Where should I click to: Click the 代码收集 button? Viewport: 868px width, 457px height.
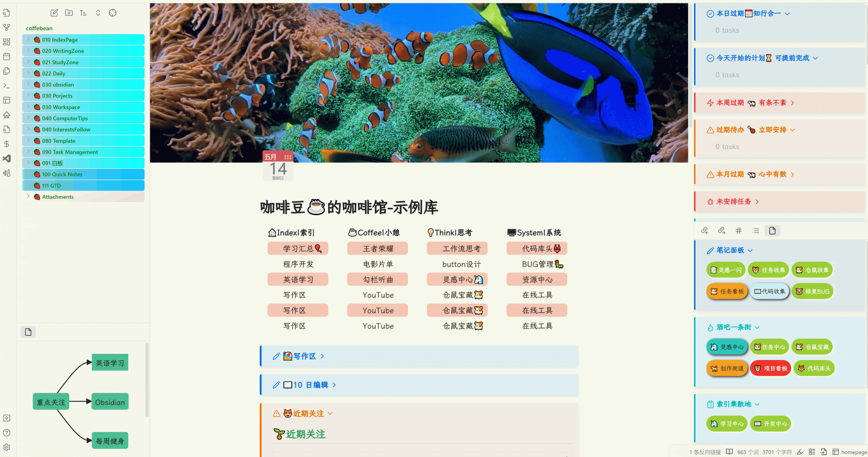coord(770,291)
